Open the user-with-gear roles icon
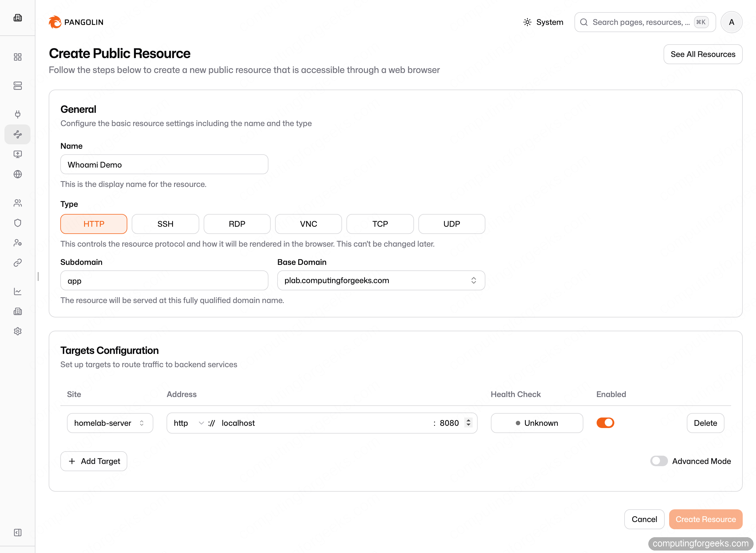Viewport: 756px width, 553px height. pos(17,243)
